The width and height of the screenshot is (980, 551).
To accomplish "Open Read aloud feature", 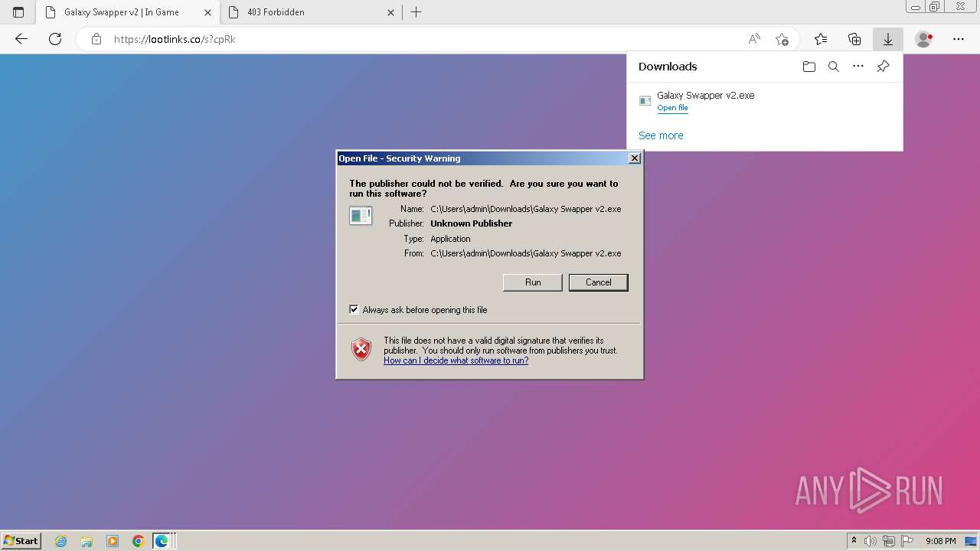I will click(754, 39).
